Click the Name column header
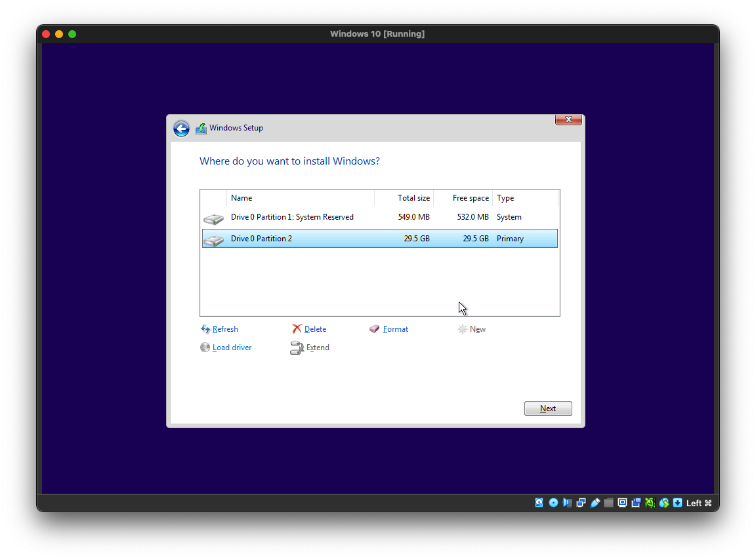 (241, 198)
